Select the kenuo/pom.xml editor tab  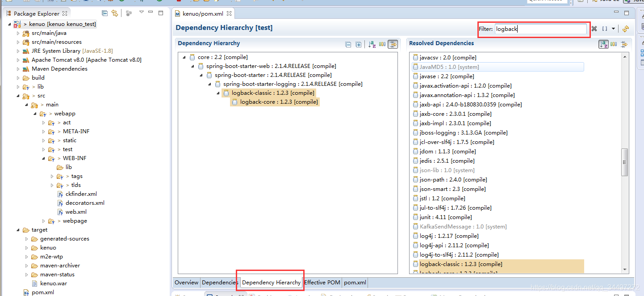tap(204, 13)
